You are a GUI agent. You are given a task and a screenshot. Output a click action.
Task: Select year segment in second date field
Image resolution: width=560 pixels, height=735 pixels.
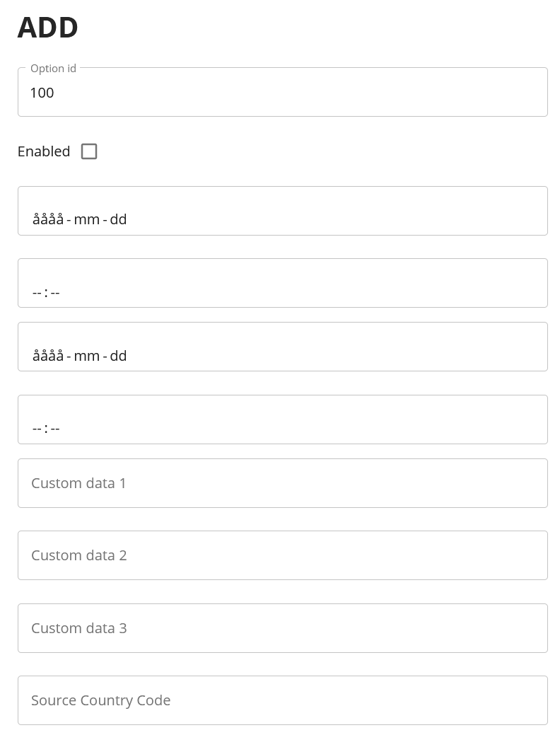(x=47, y=356)
